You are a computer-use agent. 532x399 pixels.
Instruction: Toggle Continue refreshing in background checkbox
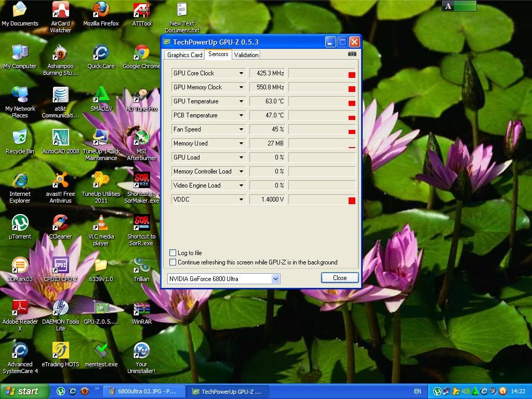(172, 262)
